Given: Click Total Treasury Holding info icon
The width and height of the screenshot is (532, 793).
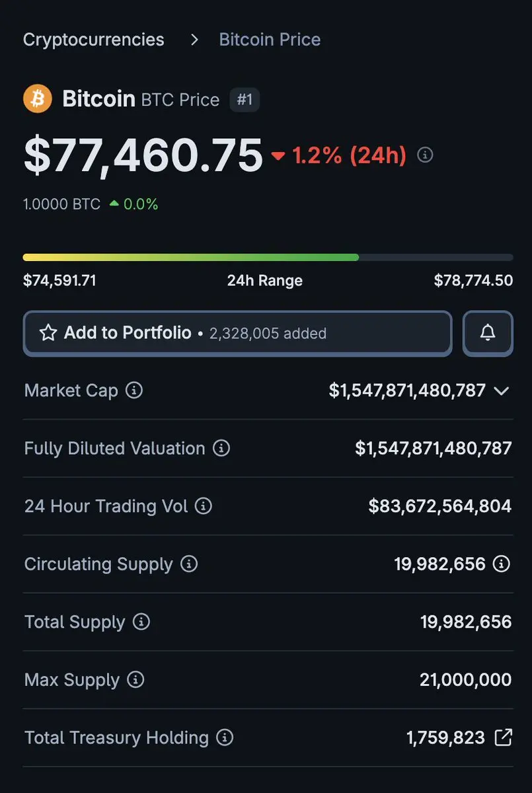Looking at the screenshot, I should coord(225,737).
